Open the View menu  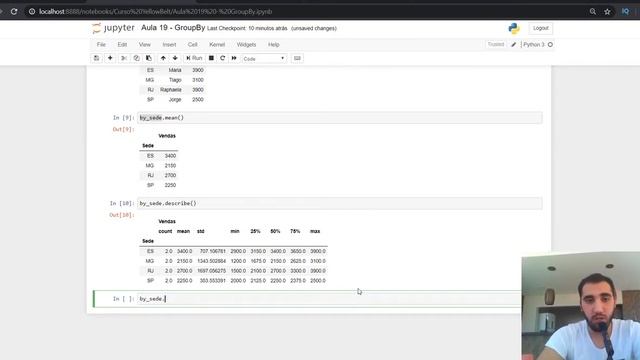point(144,44)
